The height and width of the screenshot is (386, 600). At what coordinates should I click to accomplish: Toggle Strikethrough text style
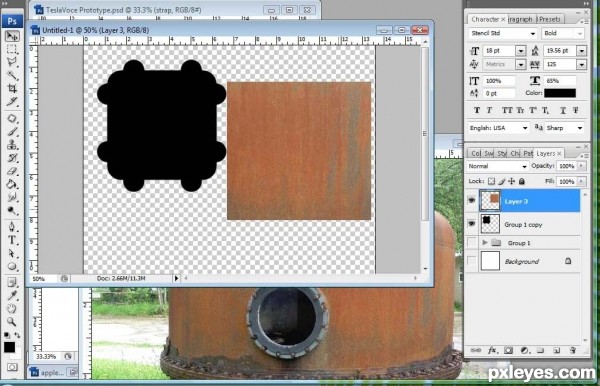tap(576, 111)
